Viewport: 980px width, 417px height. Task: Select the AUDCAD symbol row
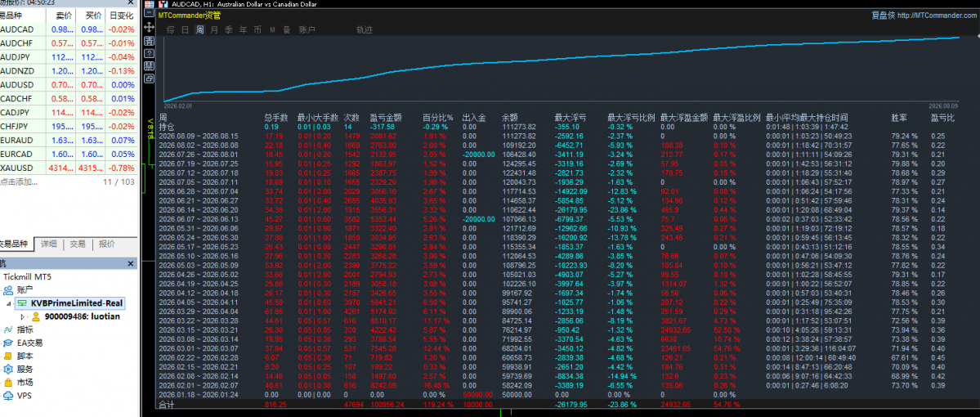(x=68, y=29)
